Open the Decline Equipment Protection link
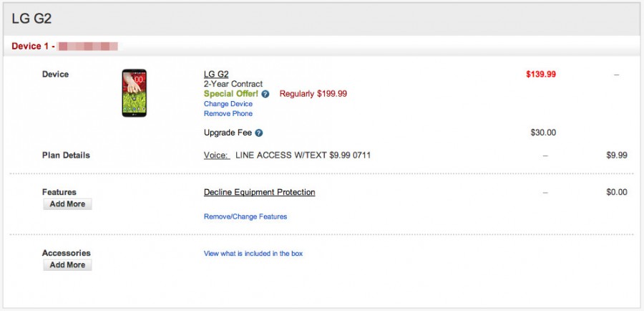Viewport: 644px width, 311px height. (x=259, y=192)
